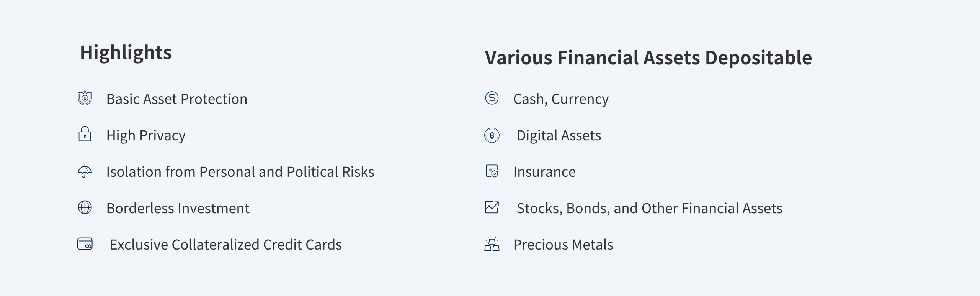The width and height of the screenshot is (980, 296).
Task: Click the Various Financial Assets Depositable heading
Action: point(648,58)
